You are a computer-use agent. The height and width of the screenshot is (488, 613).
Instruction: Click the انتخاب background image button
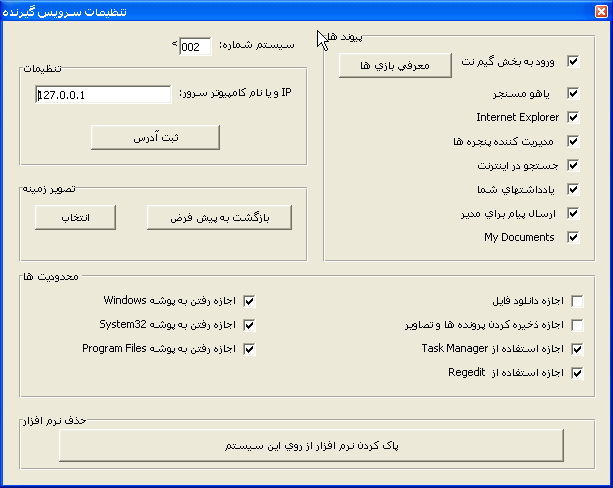(x=75, y=217)
